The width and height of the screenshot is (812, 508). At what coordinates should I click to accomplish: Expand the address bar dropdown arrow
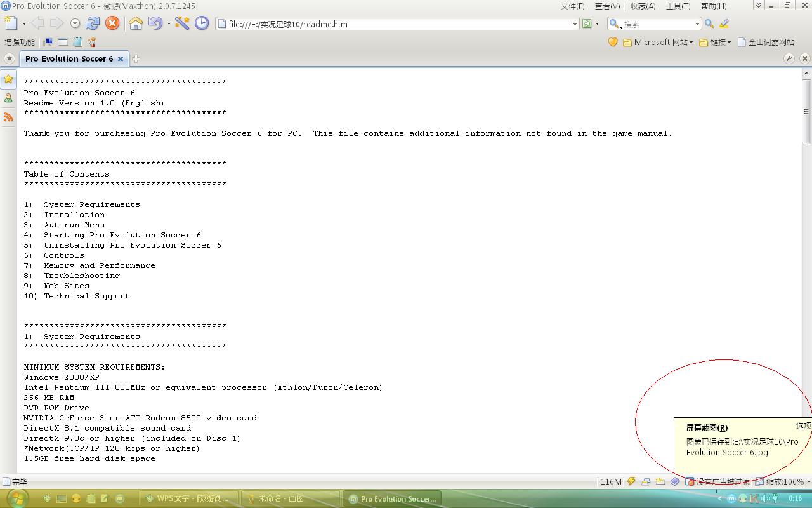(x=575, y=24)
